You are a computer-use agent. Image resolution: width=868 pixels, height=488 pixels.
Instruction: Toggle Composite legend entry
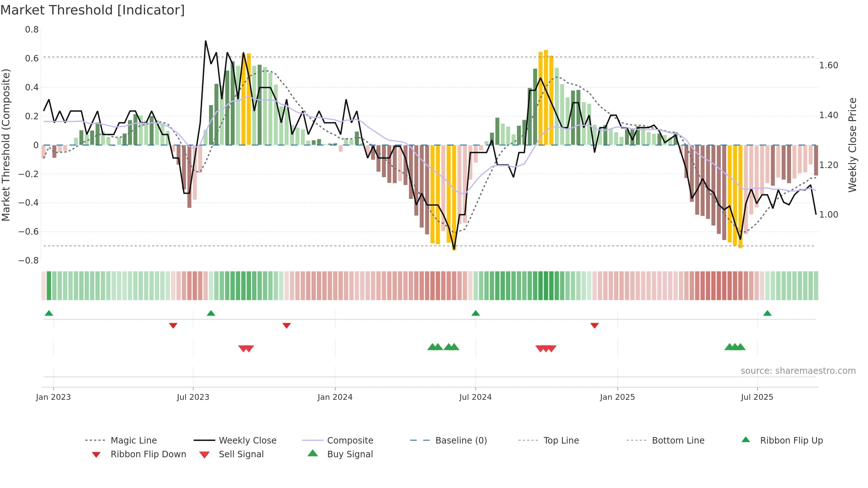pos(337,440)
